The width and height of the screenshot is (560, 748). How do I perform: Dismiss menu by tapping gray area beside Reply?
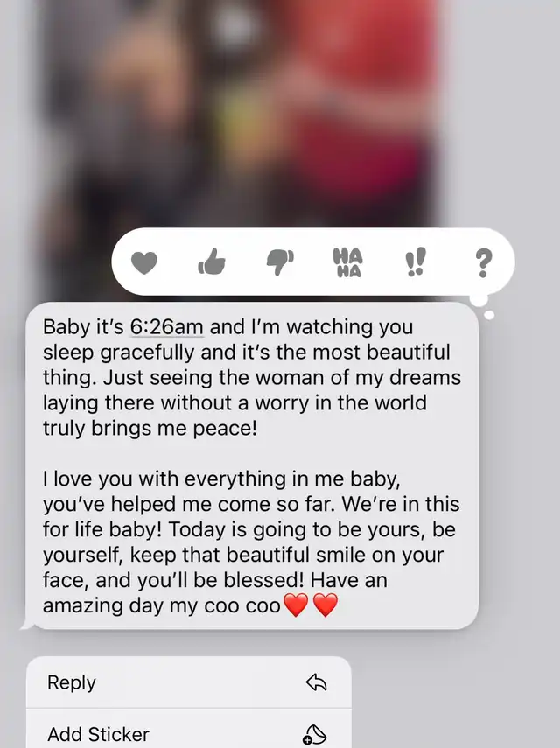[453, 682]
